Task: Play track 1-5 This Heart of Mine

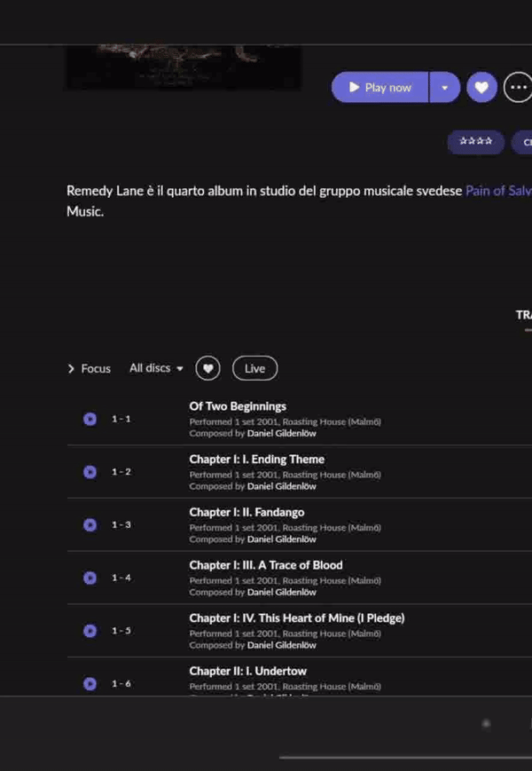Action: (90, 631)
